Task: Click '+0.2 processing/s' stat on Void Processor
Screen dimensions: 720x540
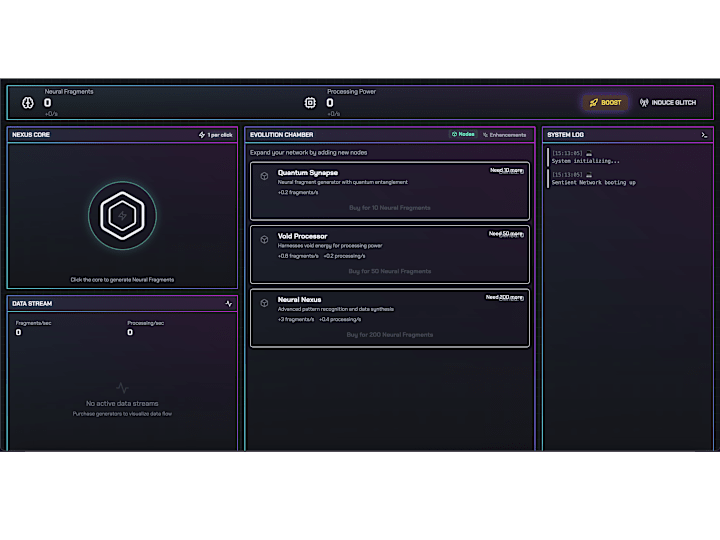Action: 344,256
